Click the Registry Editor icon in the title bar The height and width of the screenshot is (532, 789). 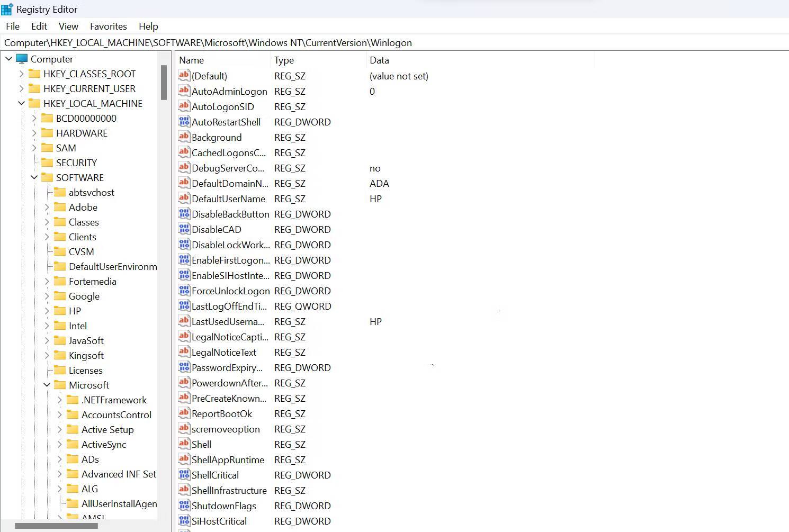tap(7, 8)
